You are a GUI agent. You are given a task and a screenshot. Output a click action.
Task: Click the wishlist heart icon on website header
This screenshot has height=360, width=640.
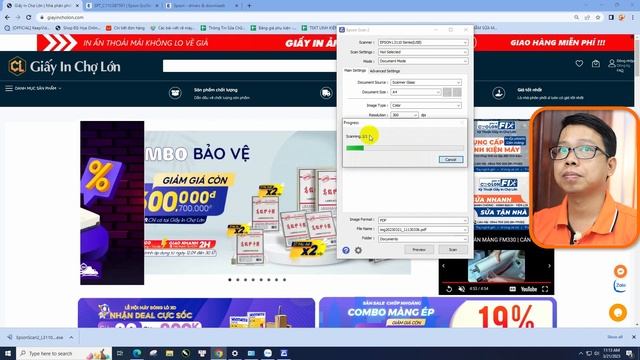(579, 64)
